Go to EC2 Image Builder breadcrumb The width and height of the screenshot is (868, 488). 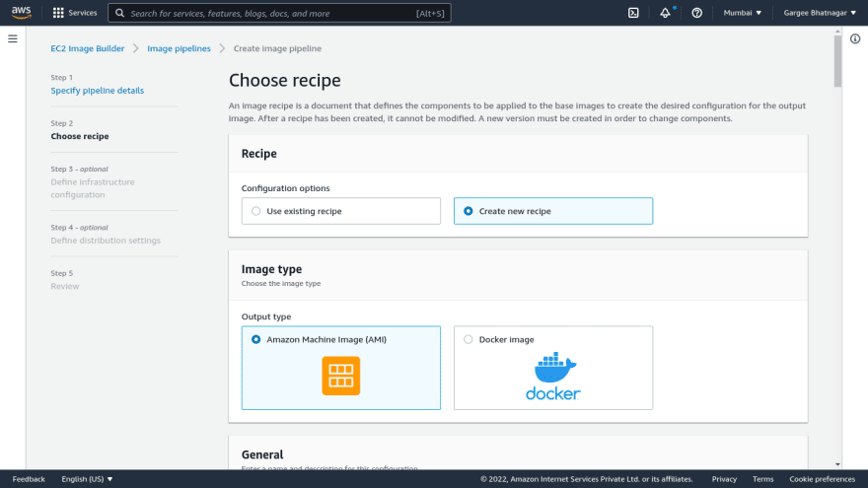(x=88, y=48)
